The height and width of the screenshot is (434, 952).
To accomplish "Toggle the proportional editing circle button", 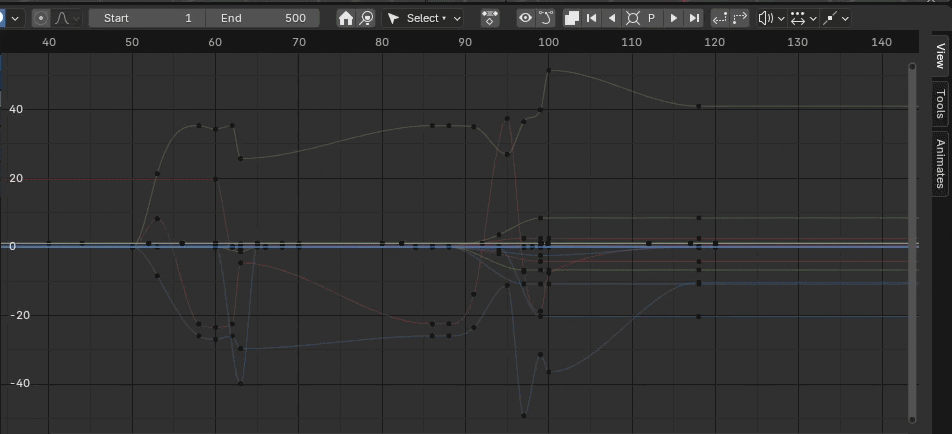I will pos(40,18).
